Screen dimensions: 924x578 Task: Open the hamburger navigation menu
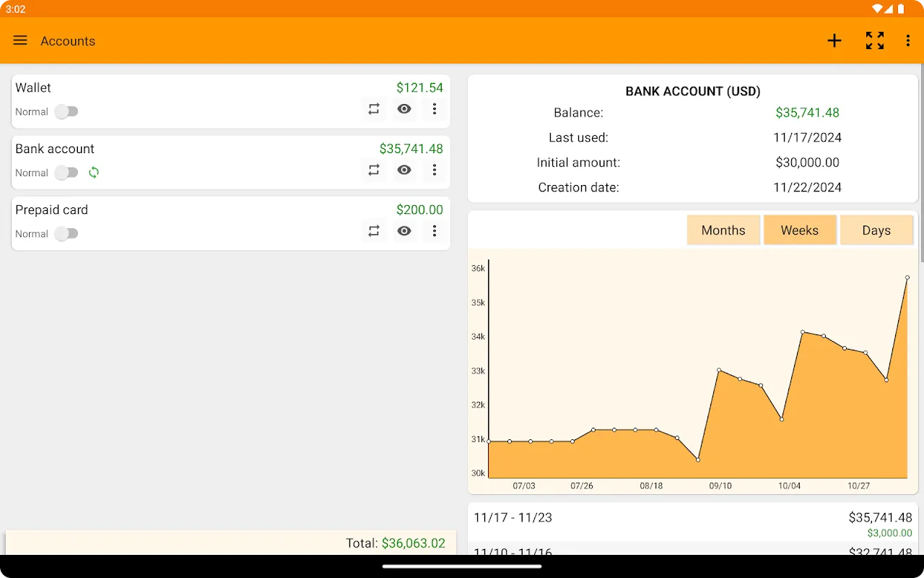click(x=20, y=40)
